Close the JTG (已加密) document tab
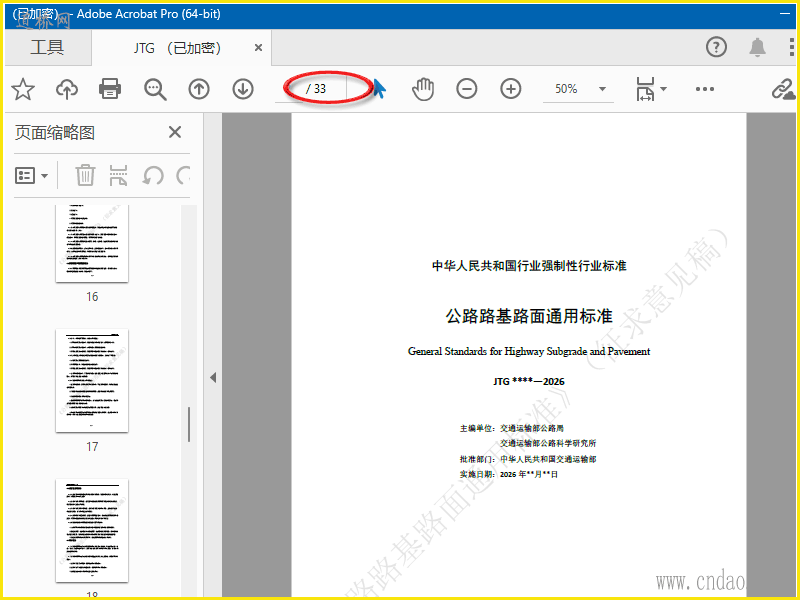800x600 pixels. coord(259,48)
